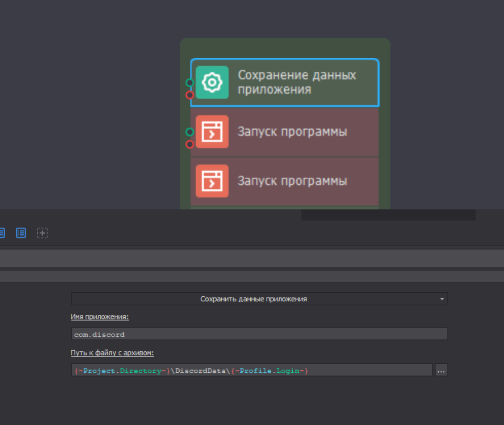Click the dashed square plus toolbar icon
504x425 pixels.
coord(42,233)
